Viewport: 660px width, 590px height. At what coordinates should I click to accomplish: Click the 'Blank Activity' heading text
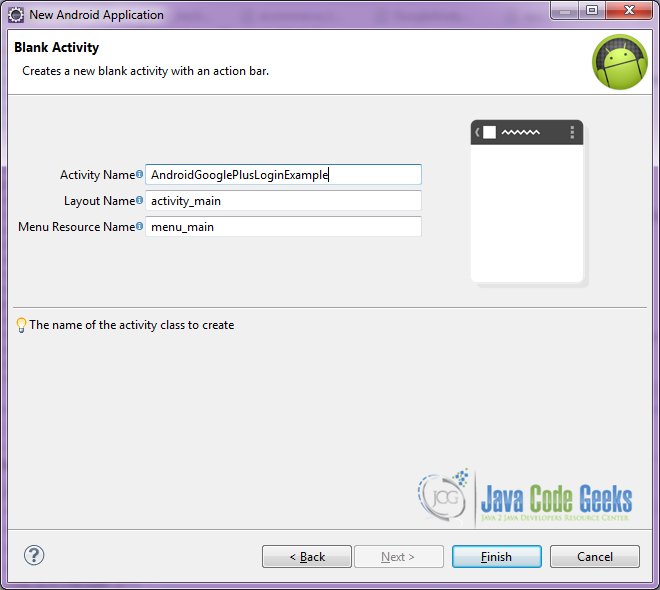coord(56,47)
